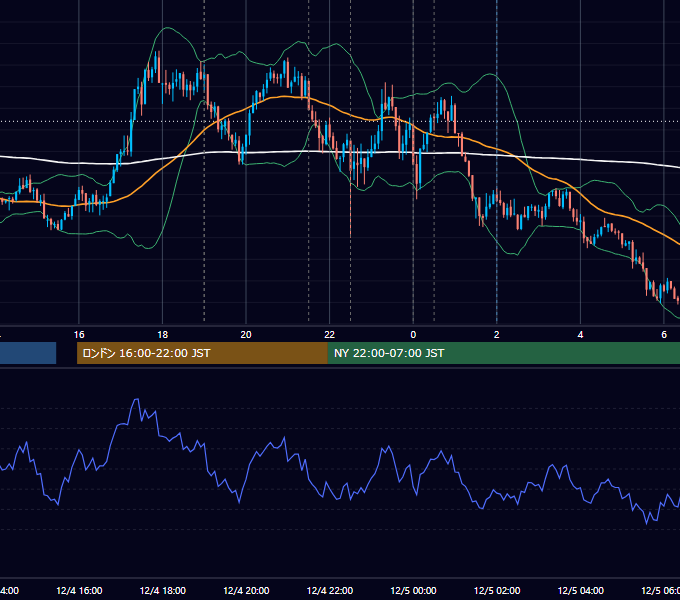
Task: Click the 12/4 18:00 label on bottom axis
Action: pos(163,590)
